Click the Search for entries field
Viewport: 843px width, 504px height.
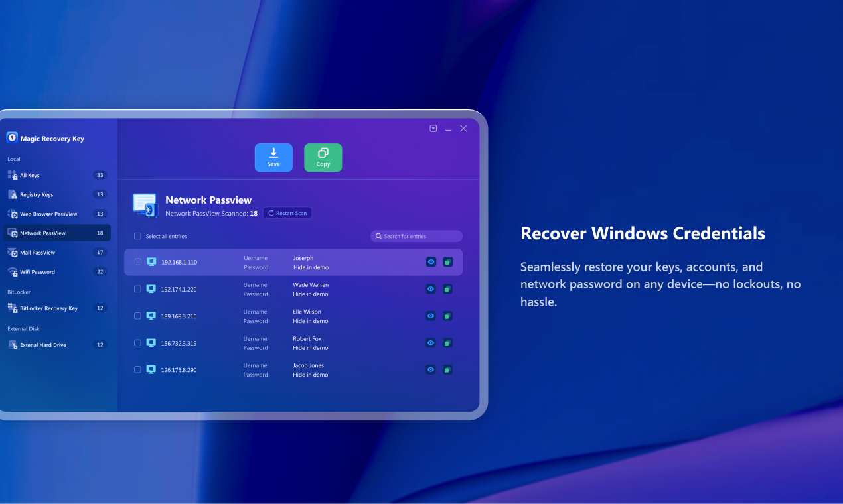416,236
